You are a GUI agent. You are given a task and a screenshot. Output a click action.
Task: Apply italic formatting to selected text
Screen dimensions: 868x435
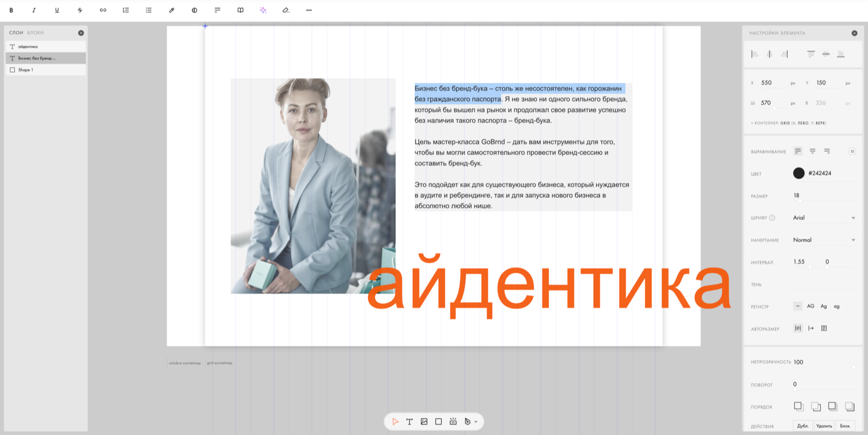point(34,10)
